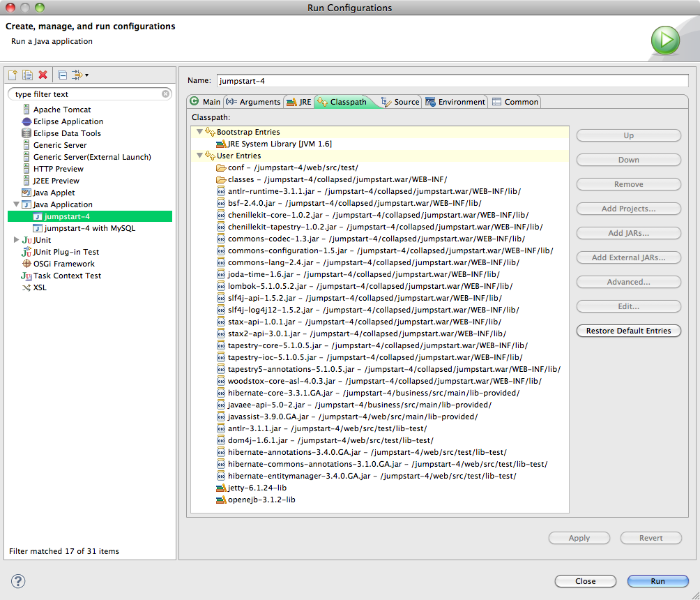The image size is (700, 600).
Task: Select the JUnit Plug-in Test icon
Action: click(x=26, y=252)
